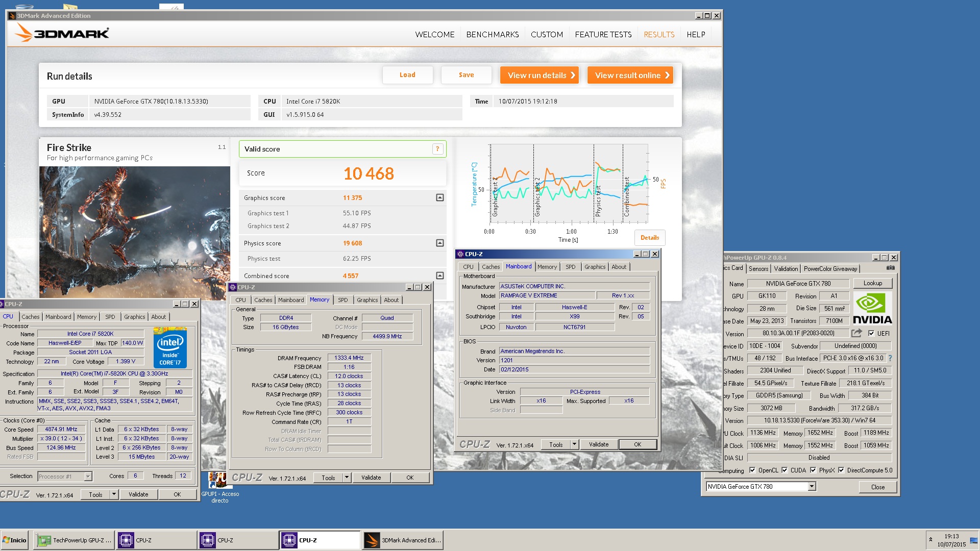Switch to the Sensors tab in GPU-Z
The width and height of the screenshot is (980, 551).
click(758, 268)
